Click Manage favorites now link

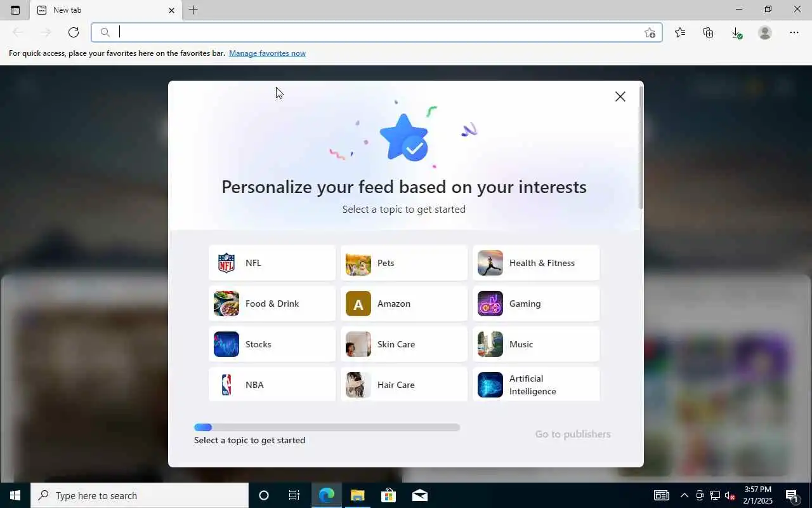pyautogui.click(x=267, y=53)
